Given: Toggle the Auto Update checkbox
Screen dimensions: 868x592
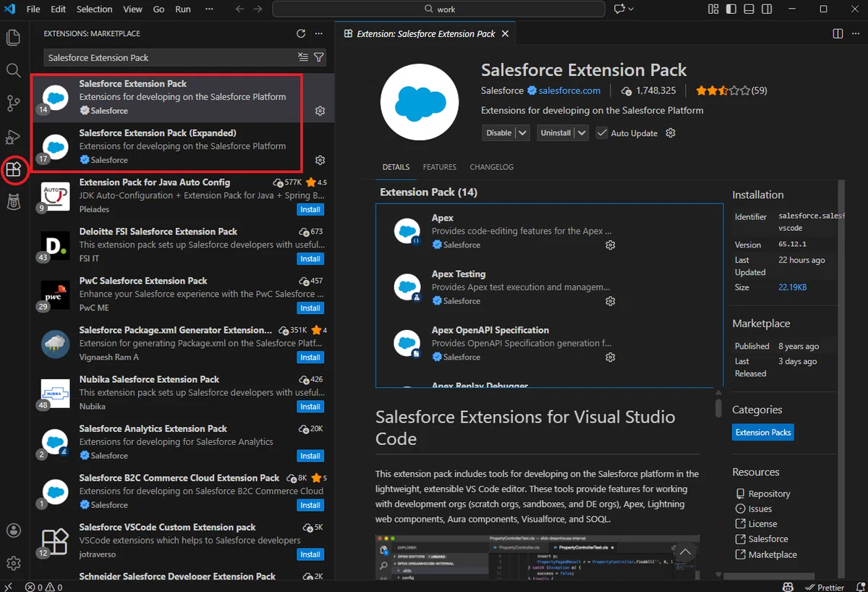Looking at the screenshot, I should (601, 133).
